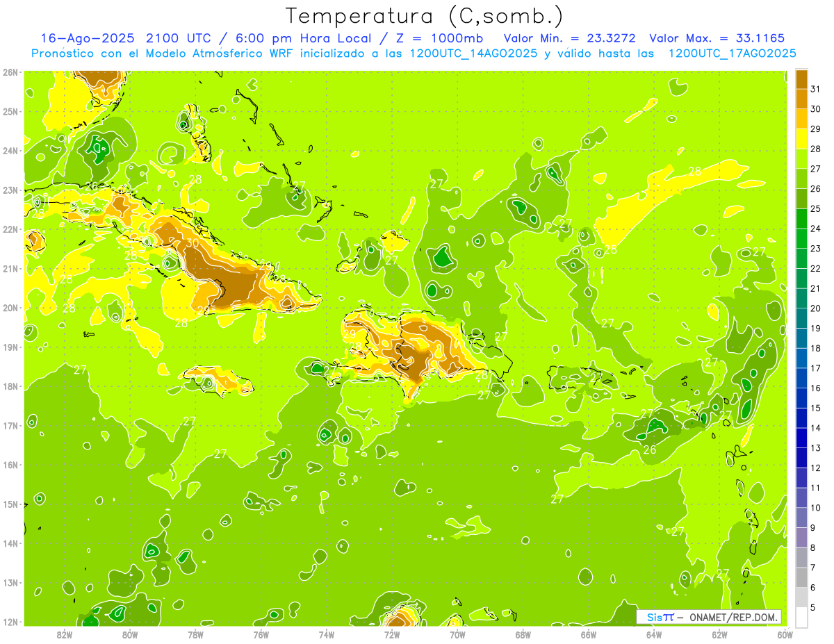Click the '12N' latitude axis label
The height and width of the screenshot is (644, 834).
[10, 622]
